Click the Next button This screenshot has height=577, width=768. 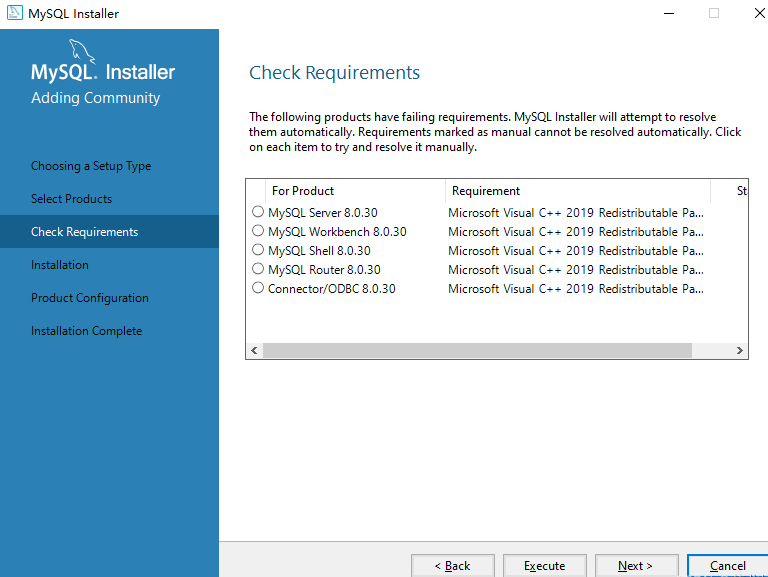(x=636, y=566)
